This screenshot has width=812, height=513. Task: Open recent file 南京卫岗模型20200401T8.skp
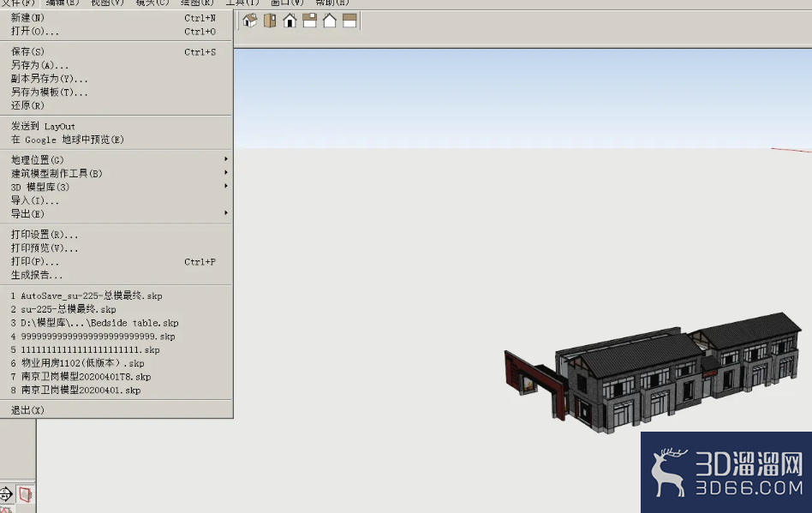click(x=116, y=376)
